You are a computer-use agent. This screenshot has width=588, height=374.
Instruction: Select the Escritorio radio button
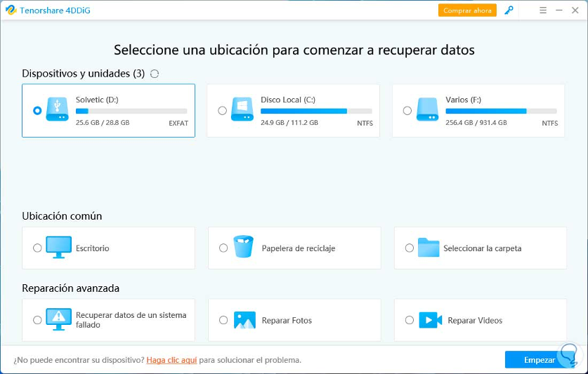pyautogui.click(x=37, y=248)
